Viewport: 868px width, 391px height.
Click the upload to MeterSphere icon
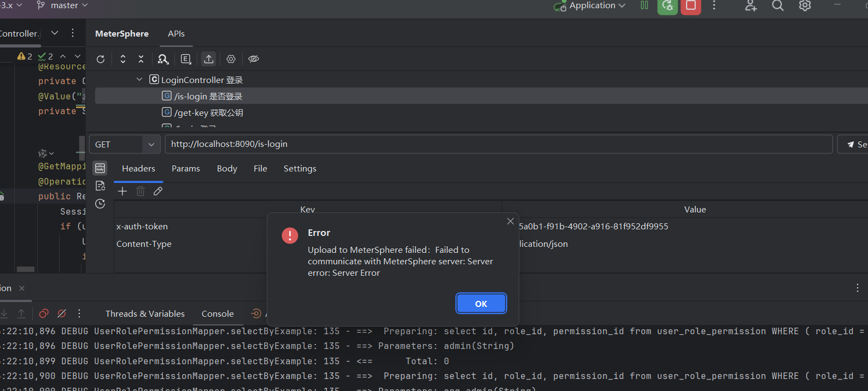209,59
